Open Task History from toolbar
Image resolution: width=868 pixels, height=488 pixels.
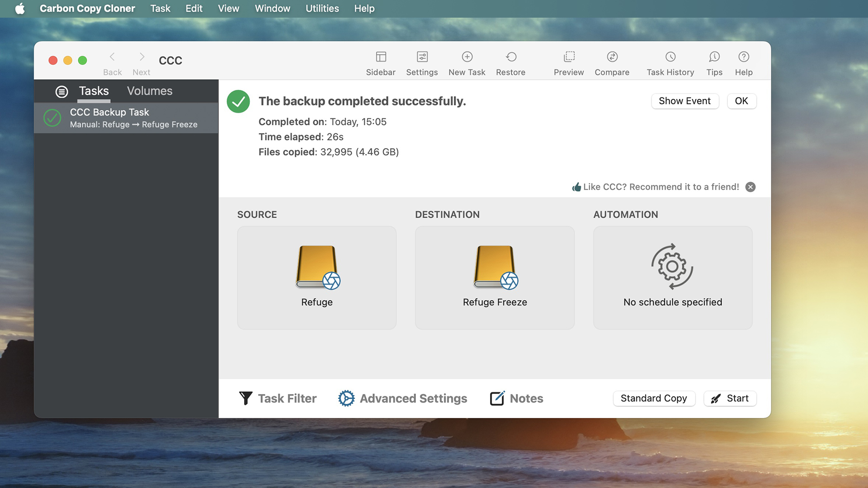pyautogui.click(x=670, y=57)
